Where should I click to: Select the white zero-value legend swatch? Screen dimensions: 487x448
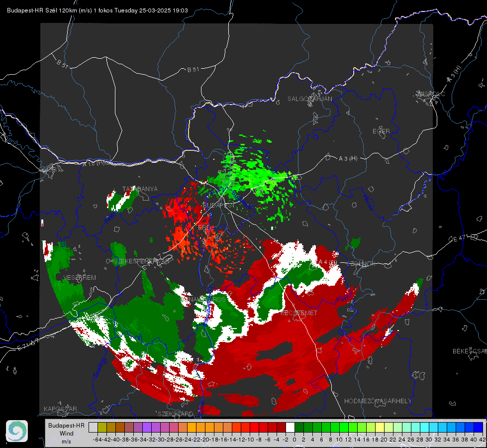[x=290, y=428]
